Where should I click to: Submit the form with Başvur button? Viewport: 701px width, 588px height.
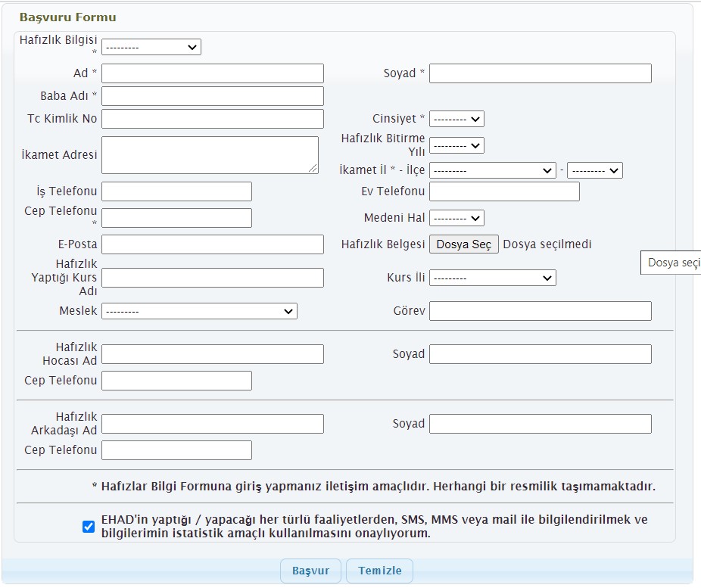[310, 571]
